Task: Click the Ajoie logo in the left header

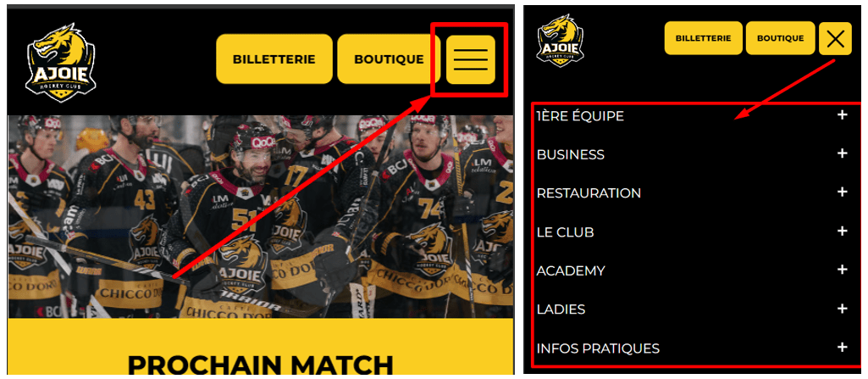Action: point(60,62)
